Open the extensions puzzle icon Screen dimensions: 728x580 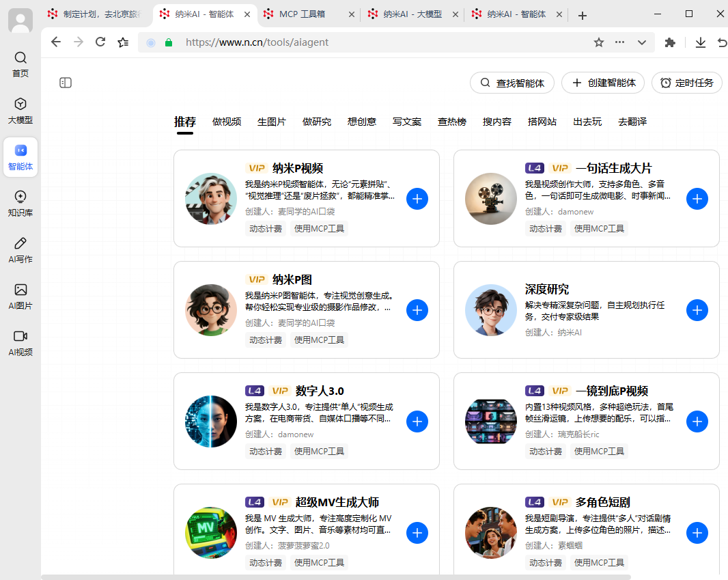(x=670, y=42)
